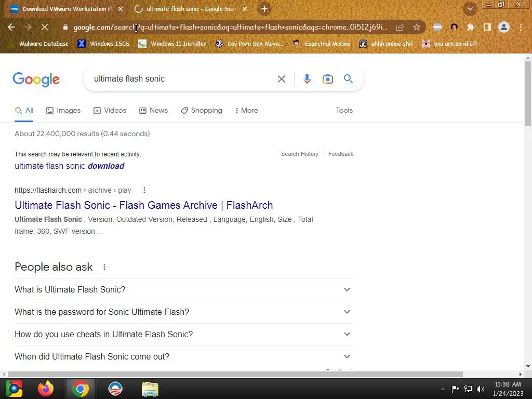Image resolution: width=532 pixels, height=399 pixels.
Task: Open the More search filters dropdown
Action: tap(247, 111)
